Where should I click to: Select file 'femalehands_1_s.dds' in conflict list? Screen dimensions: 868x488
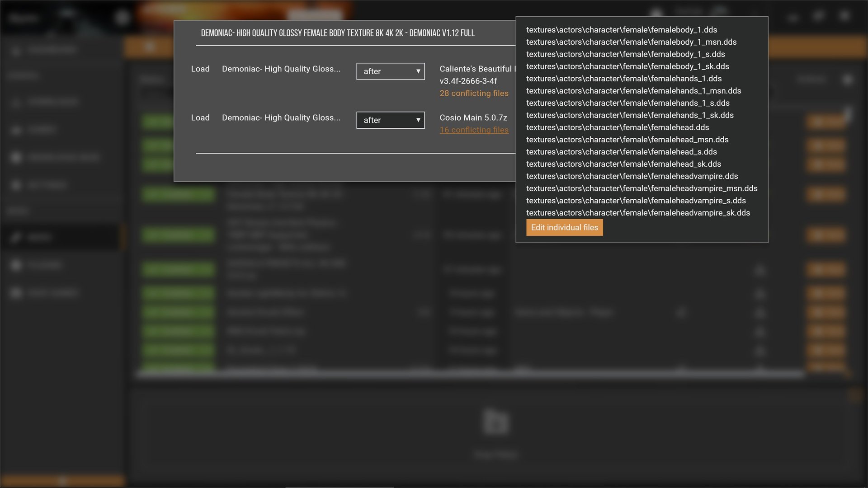[x=627, y=103]
